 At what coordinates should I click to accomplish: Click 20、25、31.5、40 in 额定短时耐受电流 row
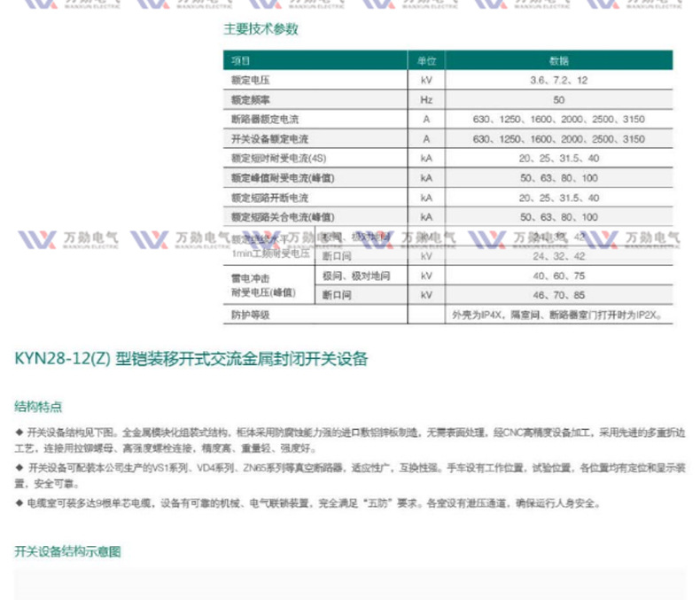pos(559,159)
